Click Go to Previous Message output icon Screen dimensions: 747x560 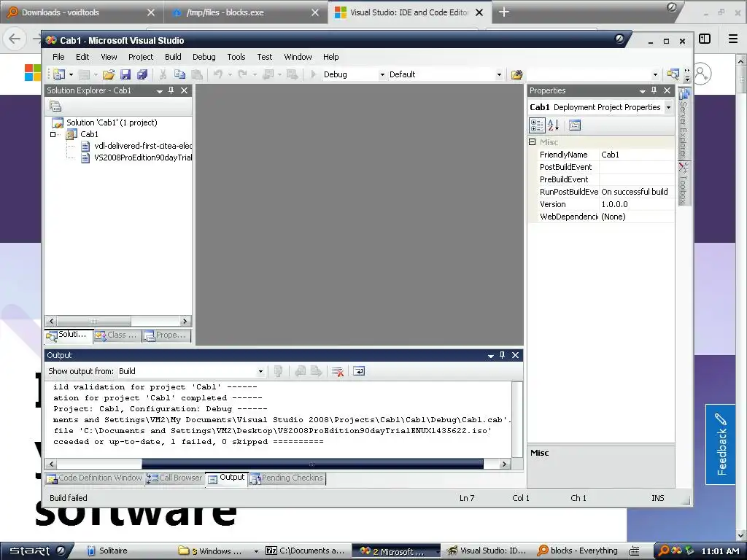pyautogui.click(x=300, y=371)
